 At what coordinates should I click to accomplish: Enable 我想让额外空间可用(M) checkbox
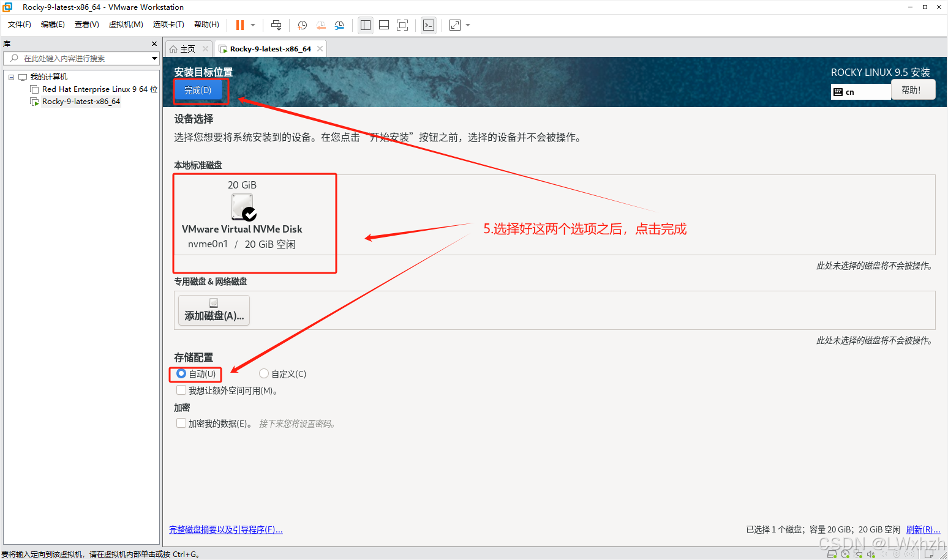(181, 390)
